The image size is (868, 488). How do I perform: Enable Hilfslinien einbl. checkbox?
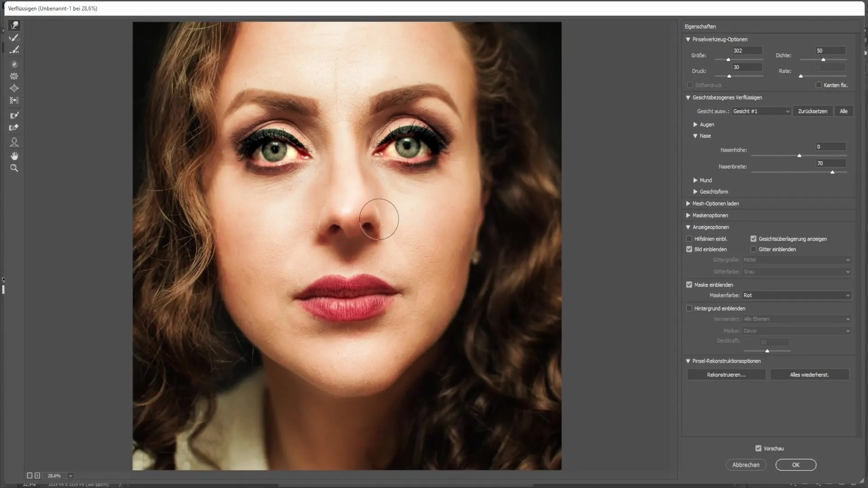click(x=689, y=239)
